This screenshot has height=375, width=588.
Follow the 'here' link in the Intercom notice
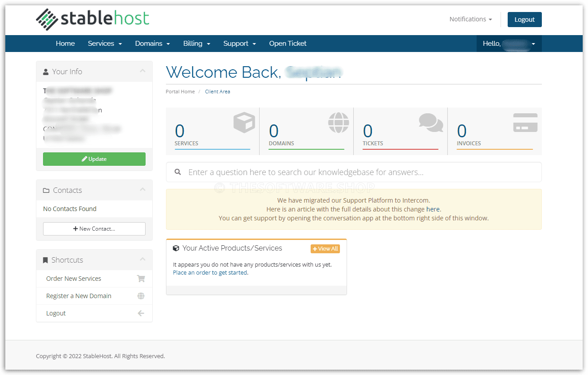point(433,209)
